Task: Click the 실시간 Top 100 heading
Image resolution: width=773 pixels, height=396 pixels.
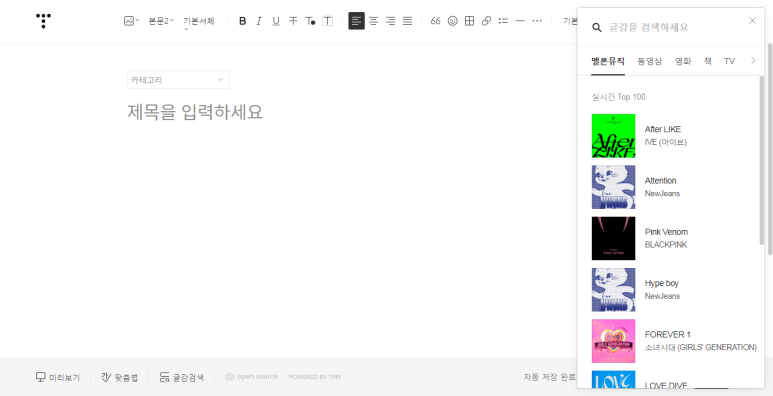Action: click(618, 97)
